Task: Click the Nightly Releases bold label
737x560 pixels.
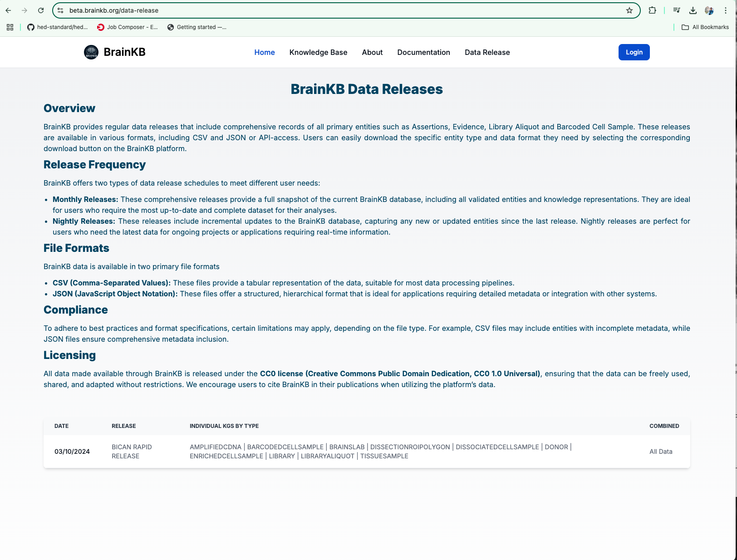Action: [84, 221]
